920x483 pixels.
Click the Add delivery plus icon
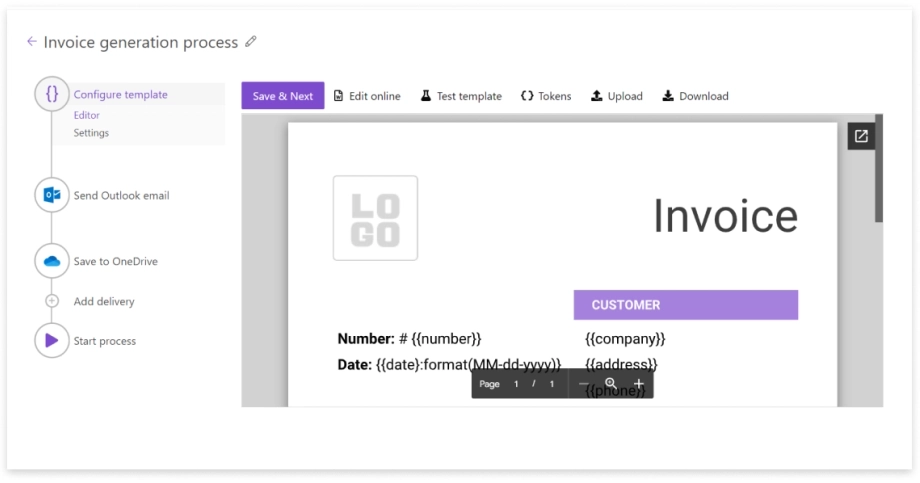point(52,301)
